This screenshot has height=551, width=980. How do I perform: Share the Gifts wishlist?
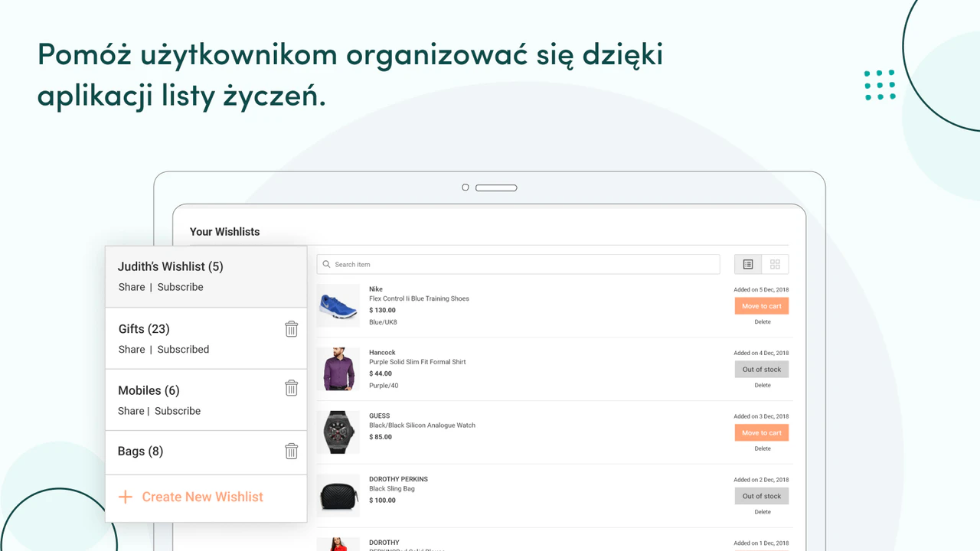(x=132, y=349)
